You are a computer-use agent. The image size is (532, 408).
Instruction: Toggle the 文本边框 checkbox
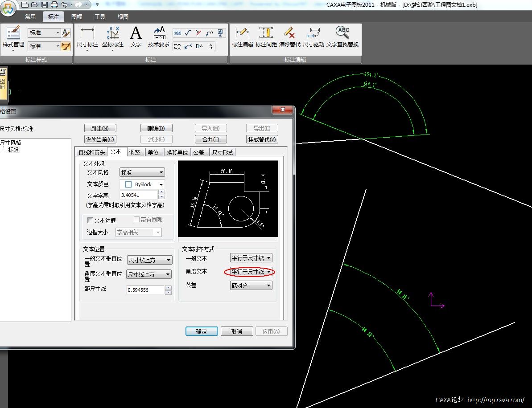(x=90, y=220)
